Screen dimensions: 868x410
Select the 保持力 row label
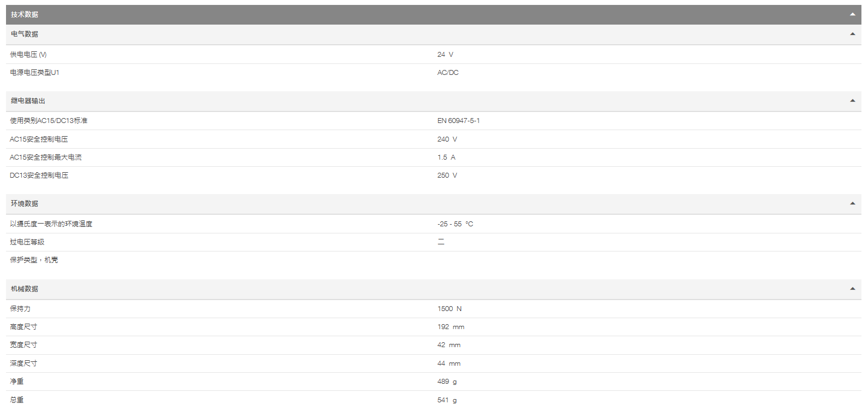[x=20, y=309]
